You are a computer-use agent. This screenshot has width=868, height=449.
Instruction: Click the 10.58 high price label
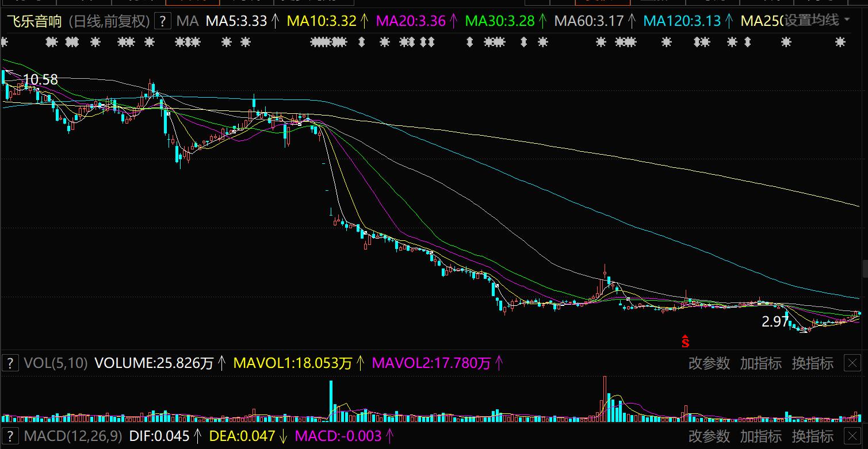click(40, 80)
